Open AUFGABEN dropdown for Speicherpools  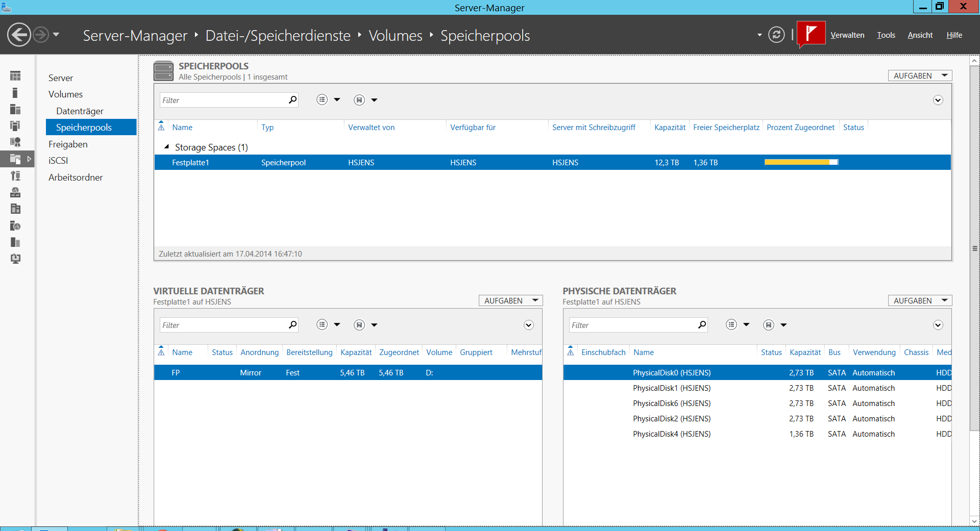pyautogui.click(x=920, y=75)
